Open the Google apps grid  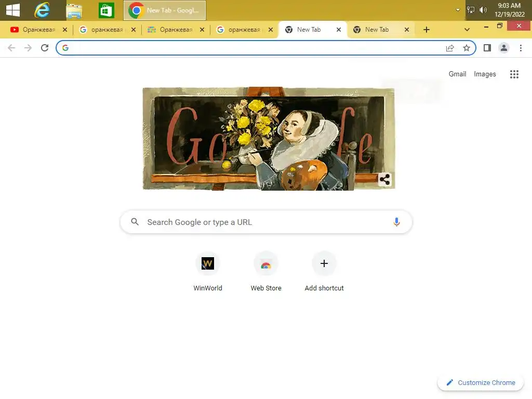514,74
